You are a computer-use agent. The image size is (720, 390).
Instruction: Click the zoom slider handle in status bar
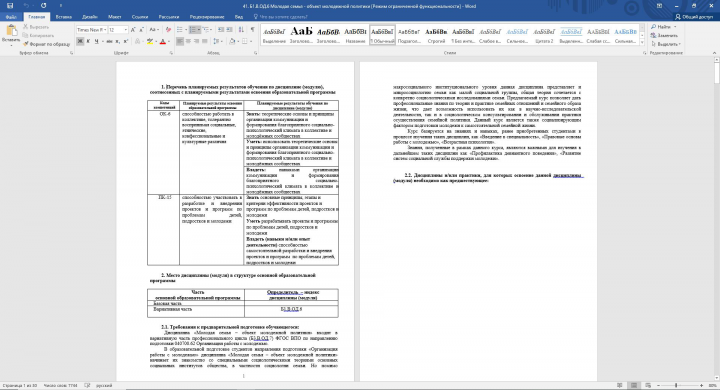pyautogui.click(x=676, y=386)
